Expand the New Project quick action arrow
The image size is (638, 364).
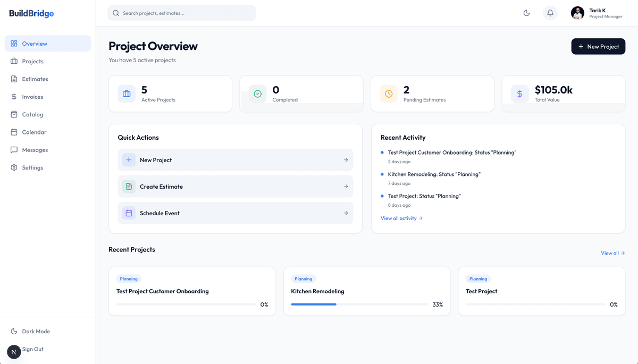pyautogui.click(x=345, y=159)
